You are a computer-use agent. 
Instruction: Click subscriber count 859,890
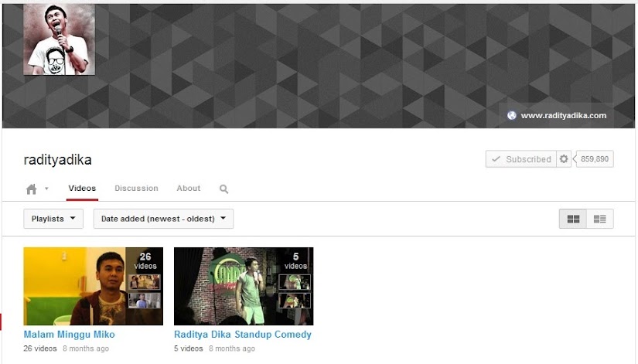click(x=595, y=159)
